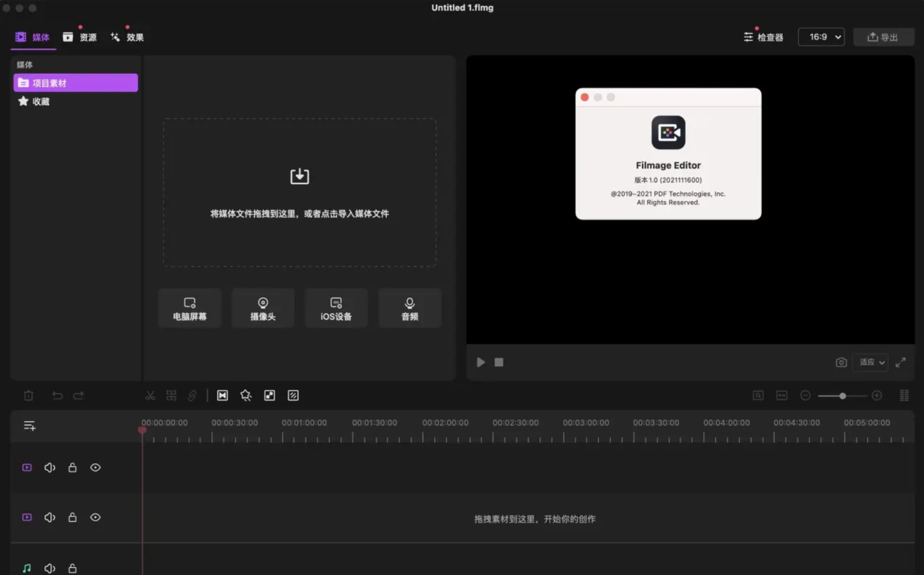Lock the second video track
924x575 pixels.
click(x=72, y=517)
